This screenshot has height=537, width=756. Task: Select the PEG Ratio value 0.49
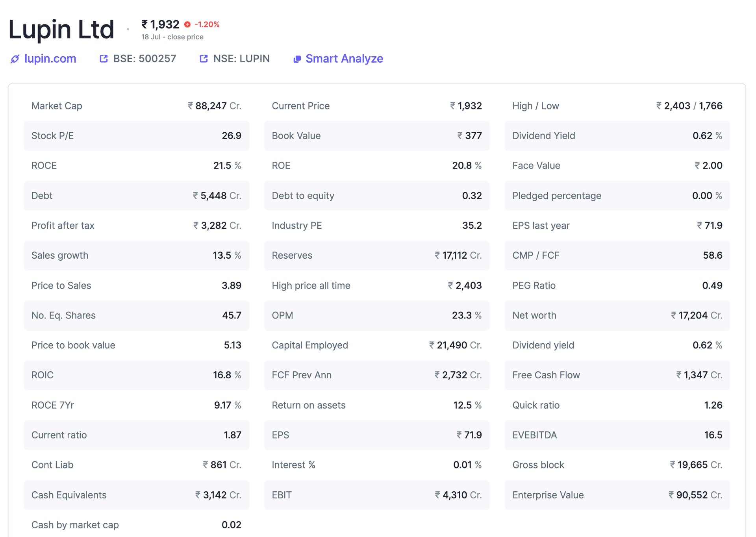click(712, 285)
